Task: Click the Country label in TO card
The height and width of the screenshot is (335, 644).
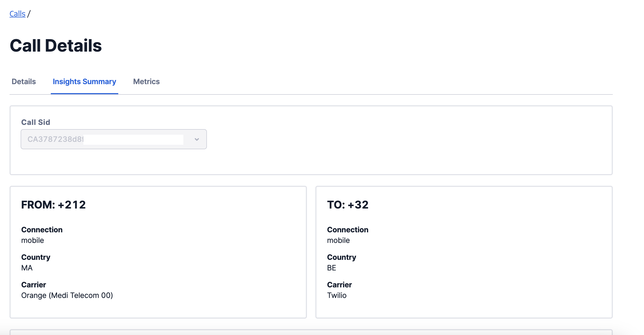Action: click(342, 257)
